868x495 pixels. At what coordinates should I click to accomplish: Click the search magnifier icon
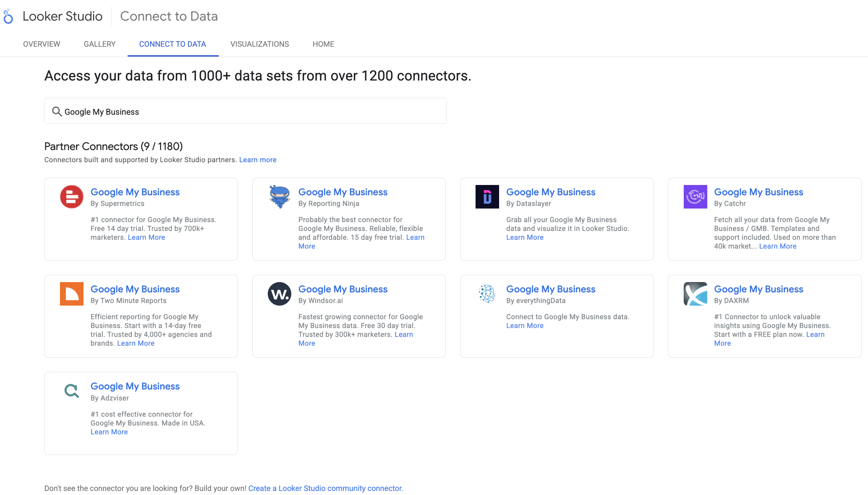57,111
